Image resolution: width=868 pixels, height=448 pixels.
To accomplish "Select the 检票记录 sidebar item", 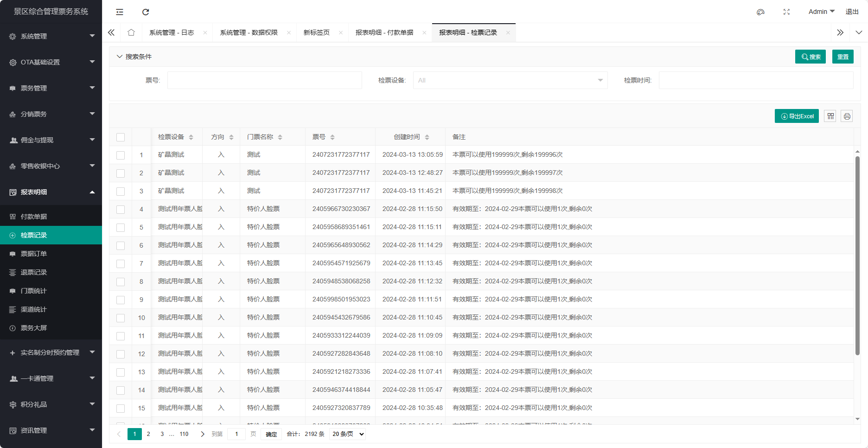I will pos(51,235).
